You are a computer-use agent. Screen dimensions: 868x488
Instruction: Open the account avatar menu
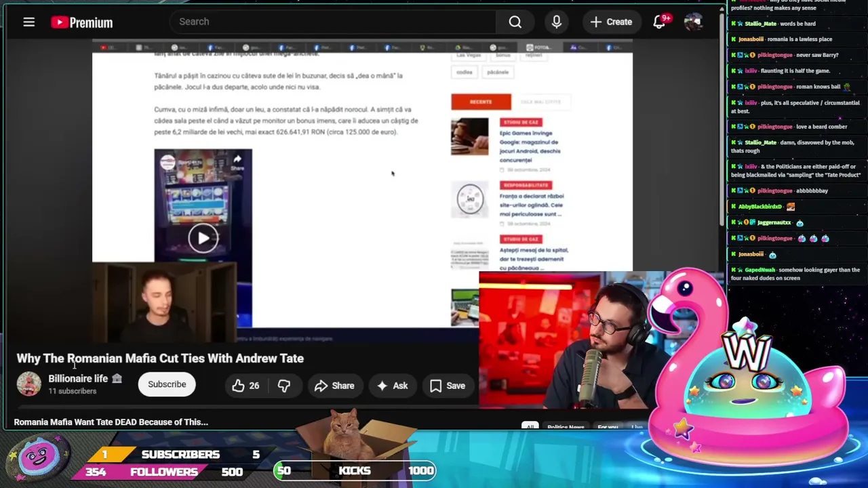click(x=693, y=22)
